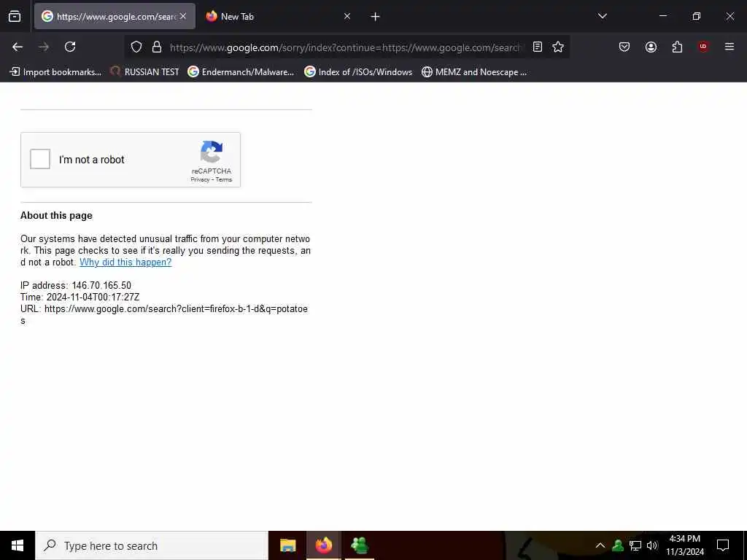Image resolution: width=747 pixels, height=560 pixels.
Task: Click the address bar URL field
Action: [345, 47]
